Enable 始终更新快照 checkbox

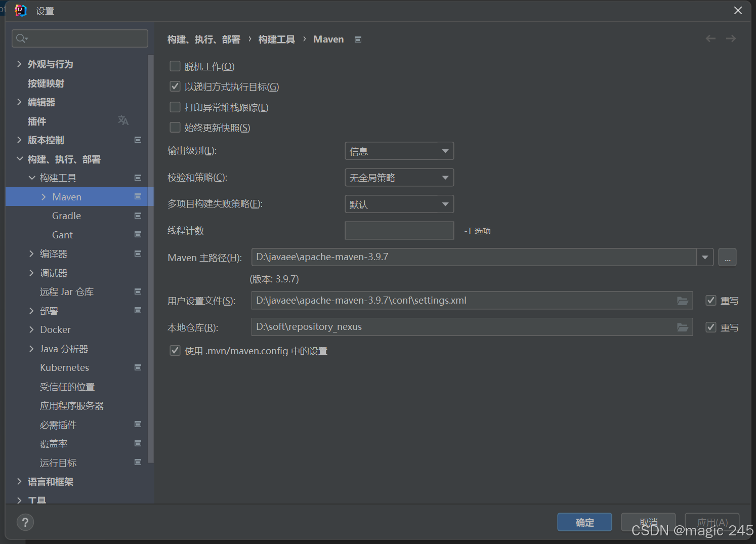tap(175, 127)
